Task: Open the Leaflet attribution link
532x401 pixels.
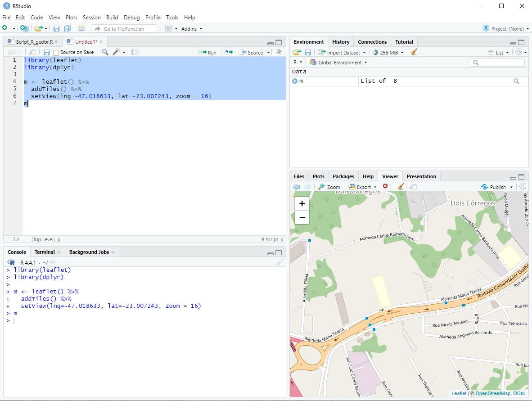Action: [x=459, y=393]
